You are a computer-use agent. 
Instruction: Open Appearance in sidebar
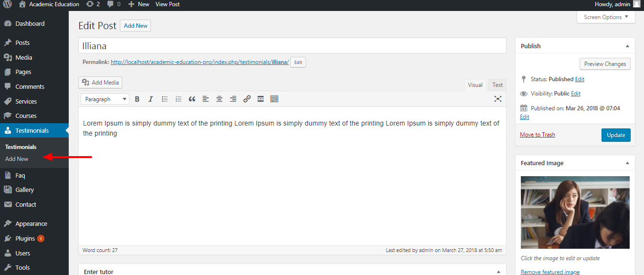tap(34, 223)
